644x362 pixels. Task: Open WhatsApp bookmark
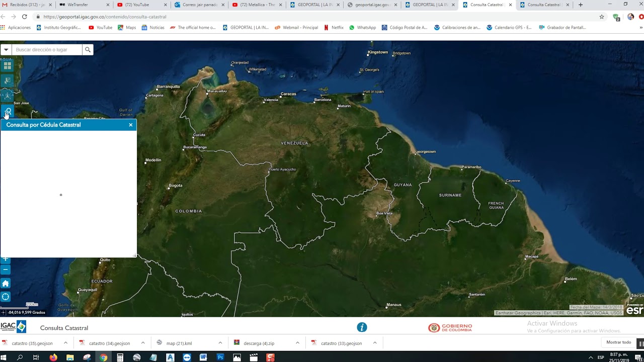coord(363,28)
